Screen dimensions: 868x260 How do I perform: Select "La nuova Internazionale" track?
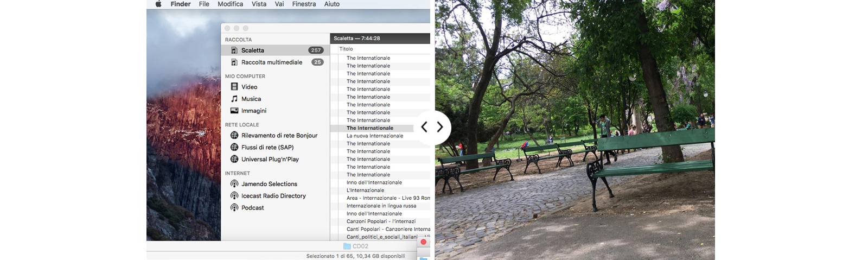coord(375,136)
